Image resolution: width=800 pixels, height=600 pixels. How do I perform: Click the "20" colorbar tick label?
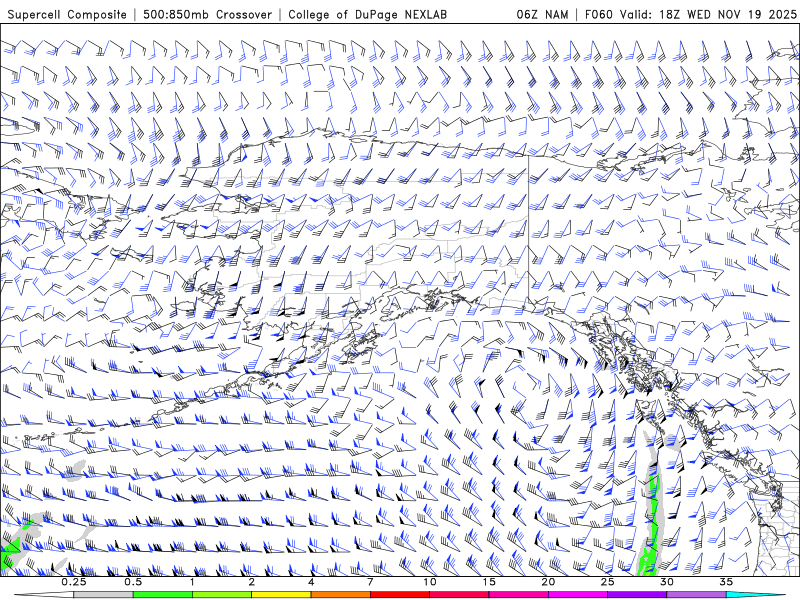[548, 582]
